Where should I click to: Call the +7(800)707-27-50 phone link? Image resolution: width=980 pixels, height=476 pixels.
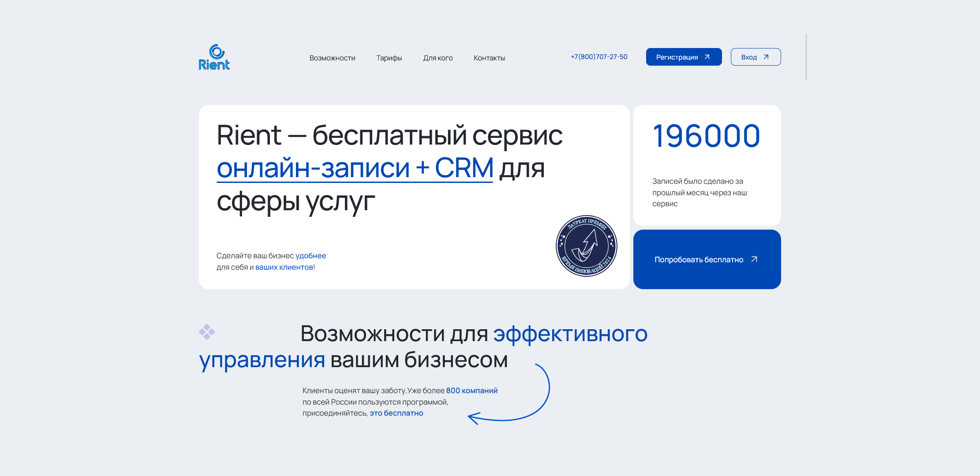pos(599,56)
